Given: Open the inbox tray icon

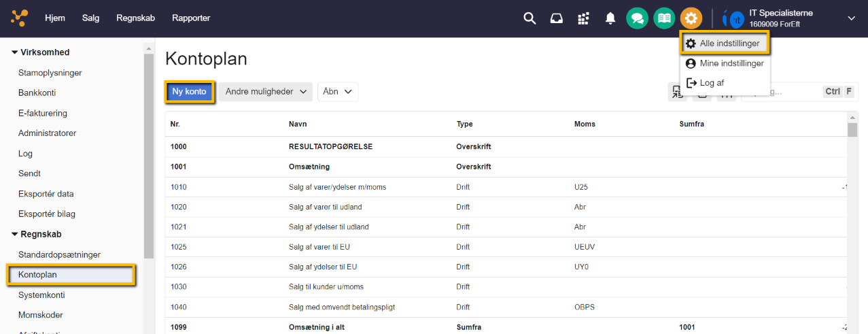Looking at the screenshot, I should tap(557, 18).
